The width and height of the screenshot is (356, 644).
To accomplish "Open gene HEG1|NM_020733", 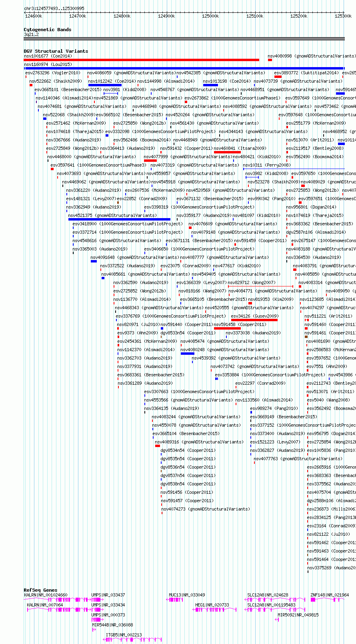I will [212, 605].
